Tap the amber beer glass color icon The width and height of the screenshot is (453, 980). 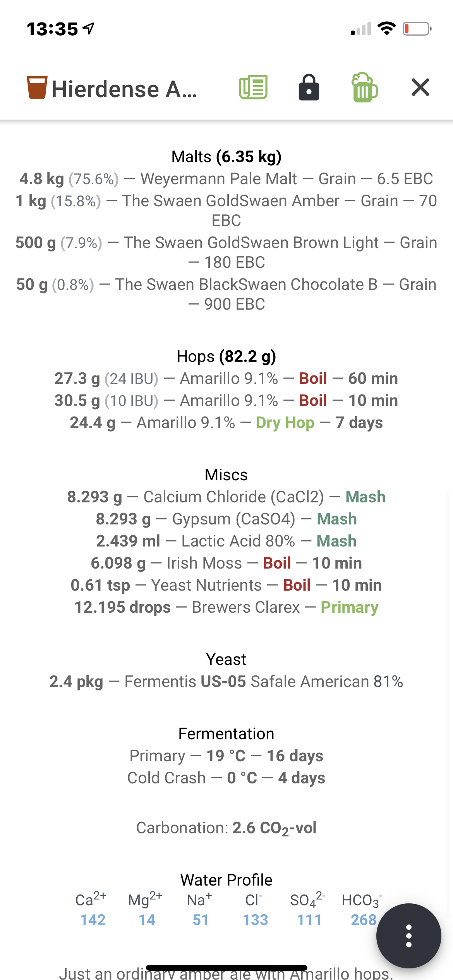pos(37,87)
